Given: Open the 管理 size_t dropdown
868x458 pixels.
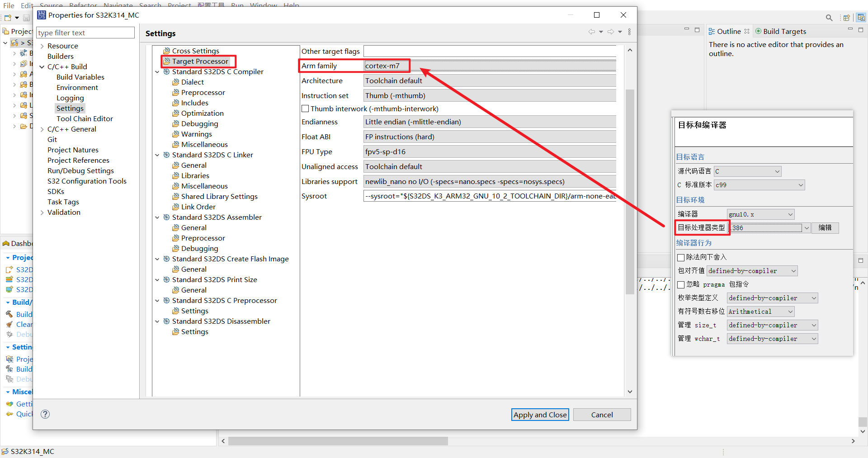Looking at the screenshot, I should click(x=773, y=325).
